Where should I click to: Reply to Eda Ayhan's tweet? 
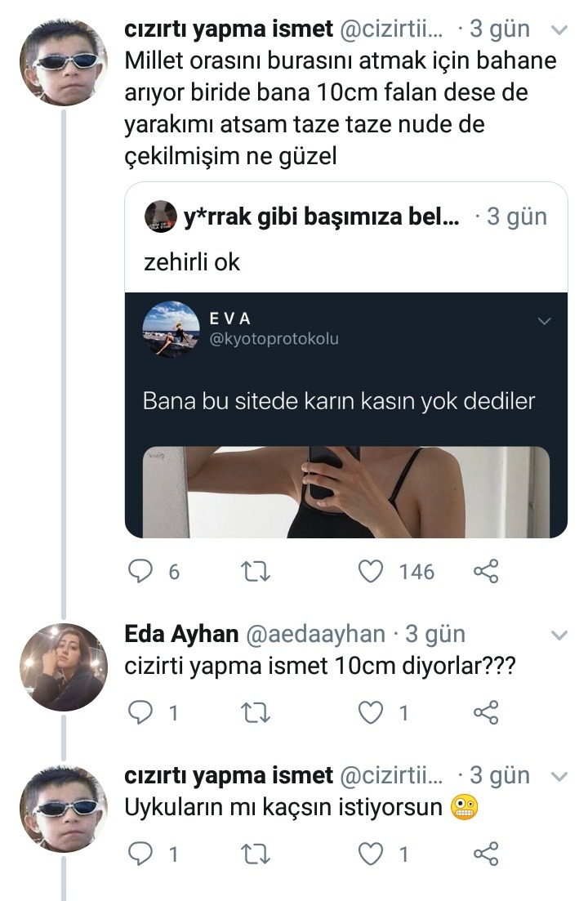coord(141,713)
